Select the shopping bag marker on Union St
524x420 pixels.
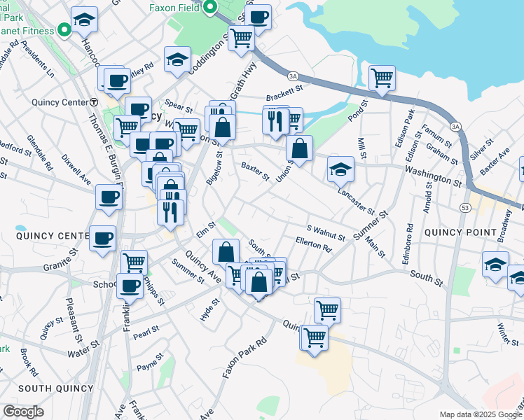pyautogui.click(x=299, y=149)
